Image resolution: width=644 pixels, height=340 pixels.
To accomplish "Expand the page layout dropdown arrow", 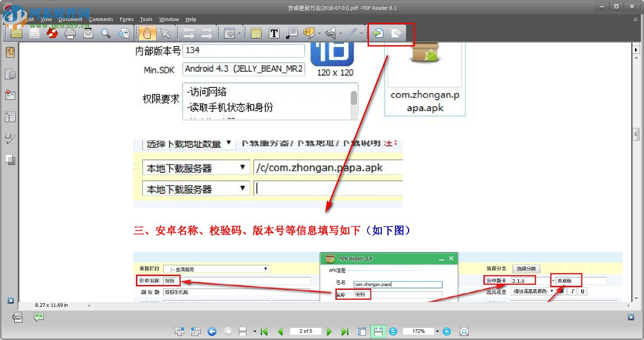I will [254, 331].
